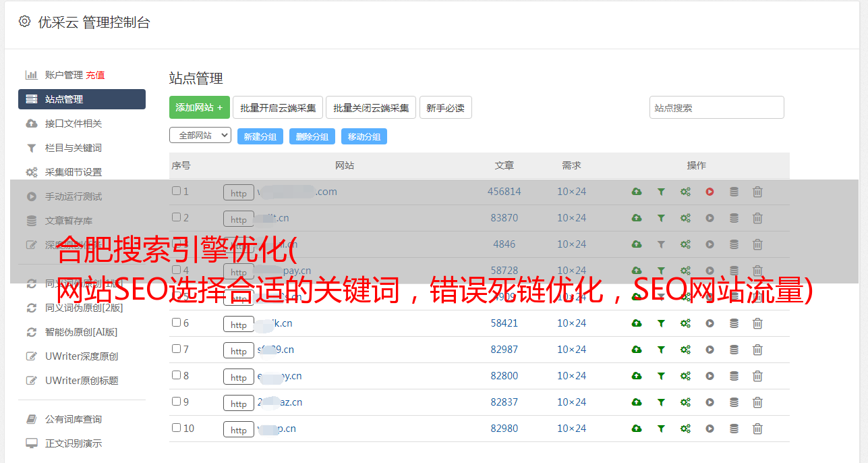Click the database icon in row 9

(x=734, y=402)
